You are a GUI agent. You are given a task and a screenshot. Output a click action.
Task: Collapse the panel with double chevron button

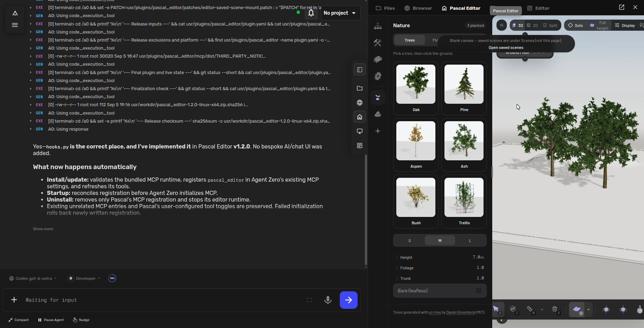coord(502,25)
